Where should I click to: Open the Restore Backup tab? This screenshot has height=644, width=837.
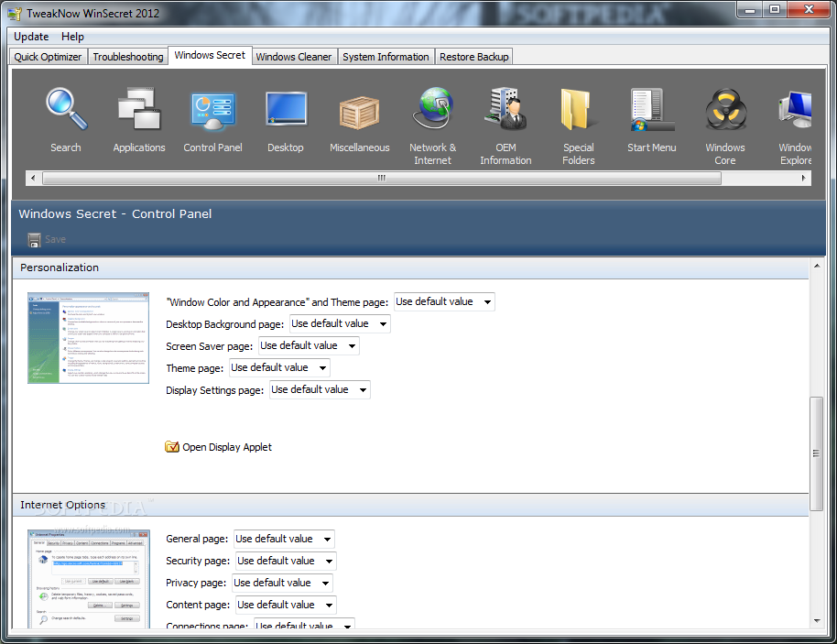474,57
